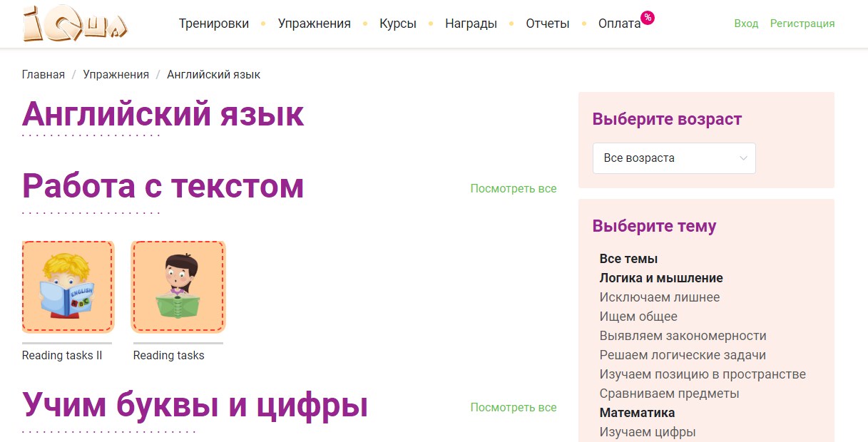
Task: Open the Отчеты page
Action: tap(548, 24)
